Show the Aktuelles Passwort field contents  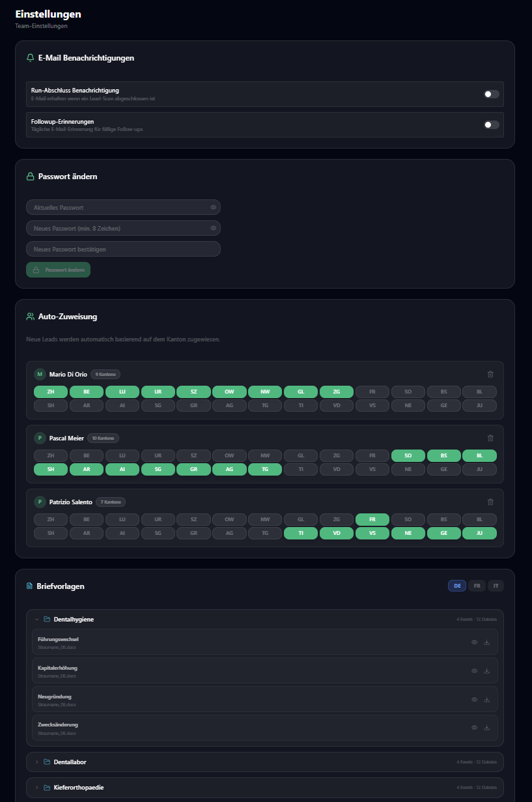click(x=213, y=207)
